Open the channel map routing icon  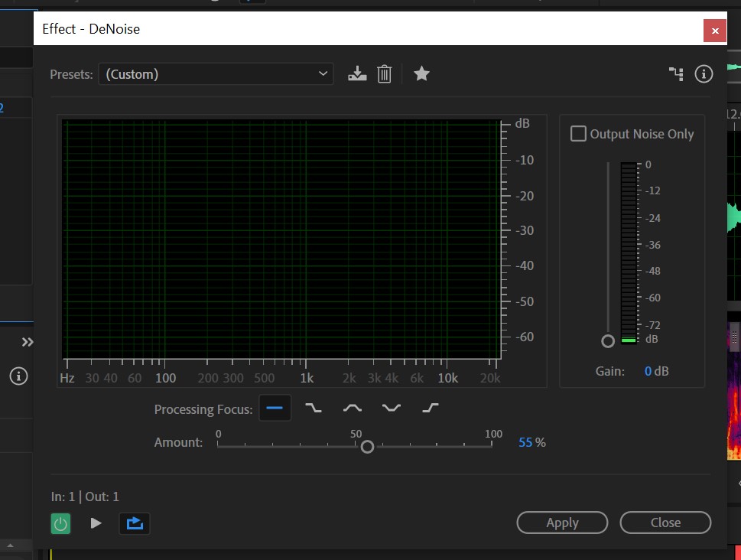[676, 74]
